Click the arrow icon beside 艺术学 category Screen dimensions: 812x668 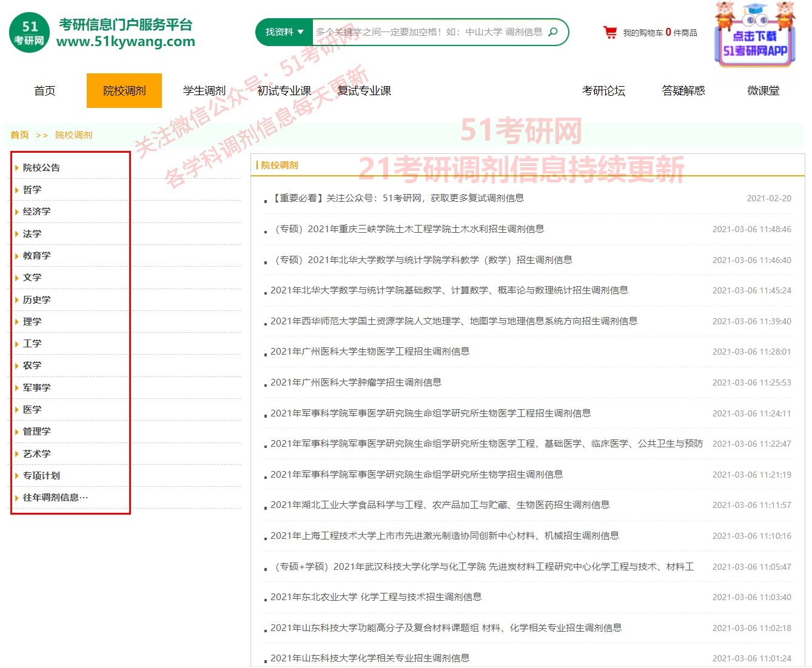[16, 453]
